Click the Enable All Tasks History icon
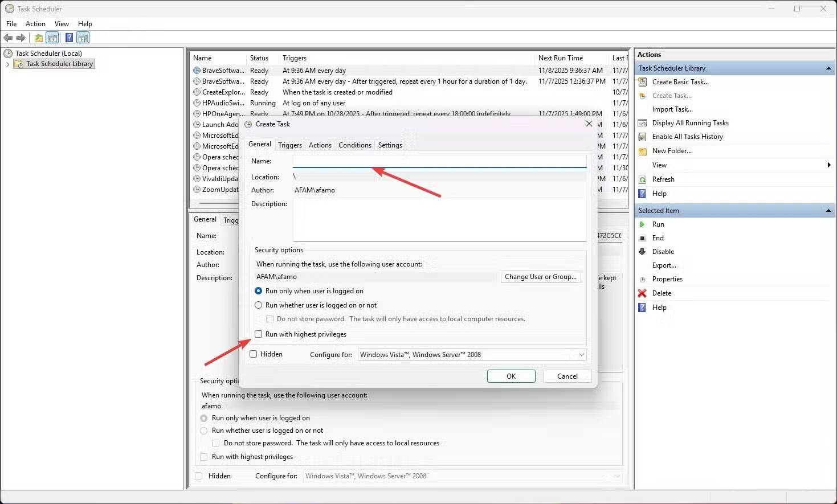The height and width of the screenshot is (504, 837). [642, 137]
